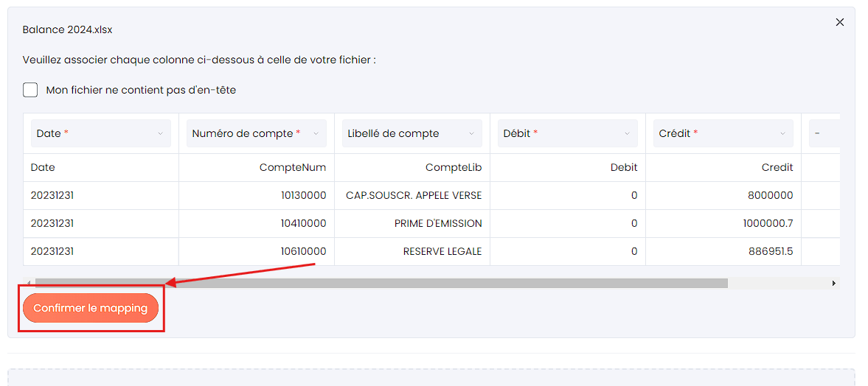Image resolution: width=868 pixels, height=386 pixels.
Task: Open the unmapped '-' column dropdown
Action: (824, 133)
